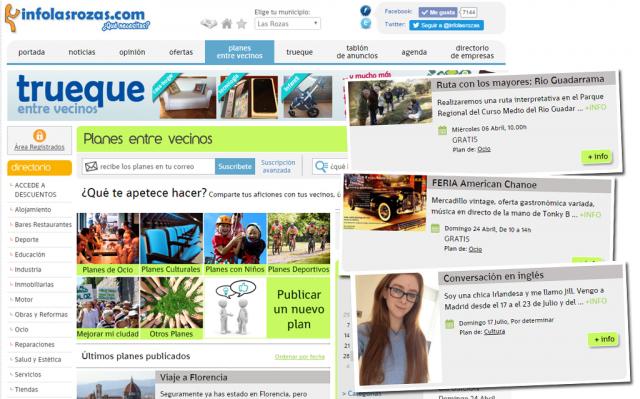Viewport: 640px width, 399px height.
Task: Click the handshake icon in header
Action: 209,24
